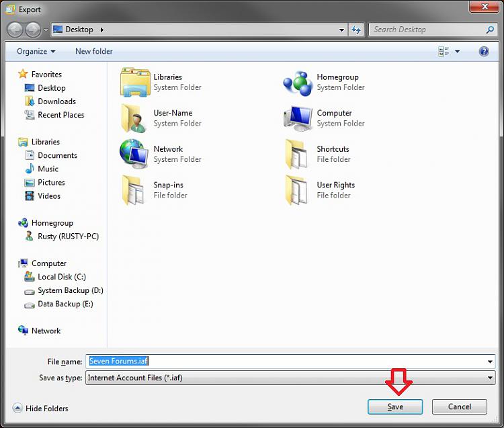504x428 pixels.
Task: Select Desktop under Favorites
Action: [45, 88]
